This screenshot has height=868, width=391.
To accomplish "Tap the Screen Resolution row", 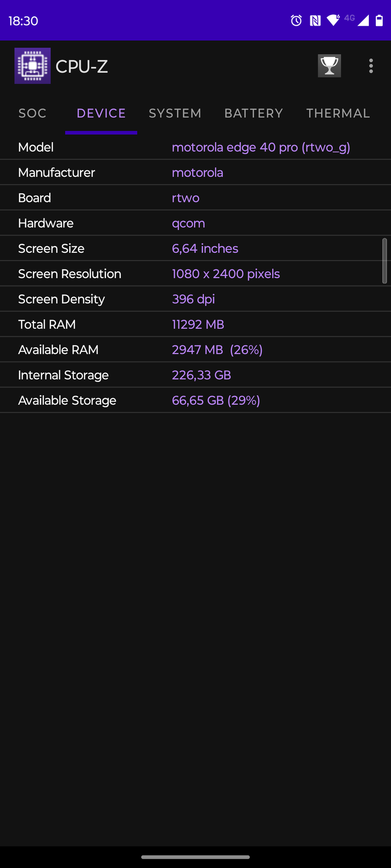I will coord(195,274).
